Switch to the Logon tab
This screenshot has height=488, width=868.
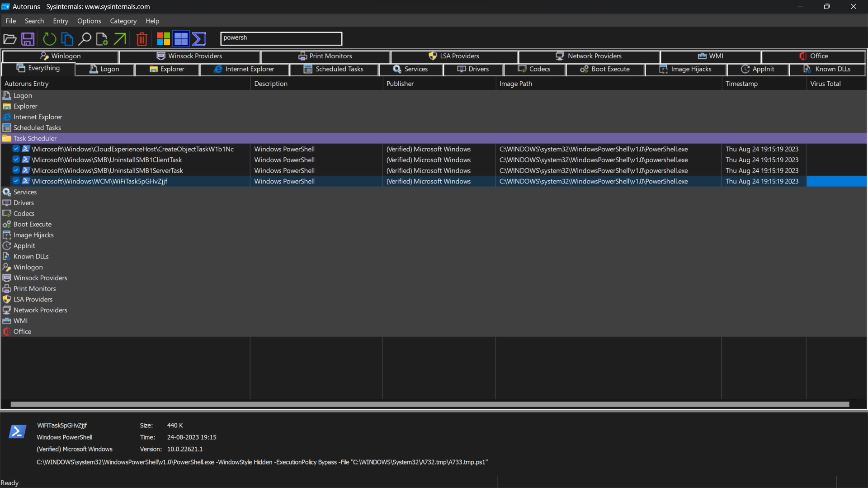coord(104,69)
